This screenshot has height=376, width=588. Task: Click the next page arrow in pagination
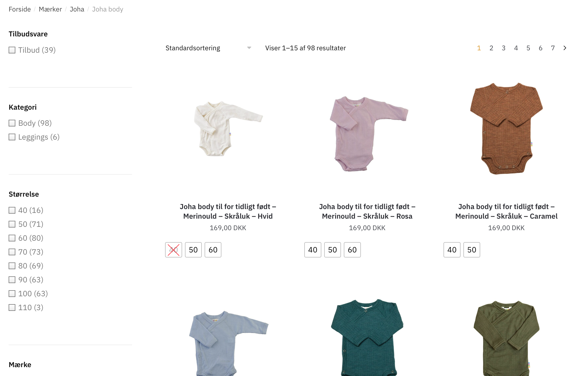[x=565, y=48]
